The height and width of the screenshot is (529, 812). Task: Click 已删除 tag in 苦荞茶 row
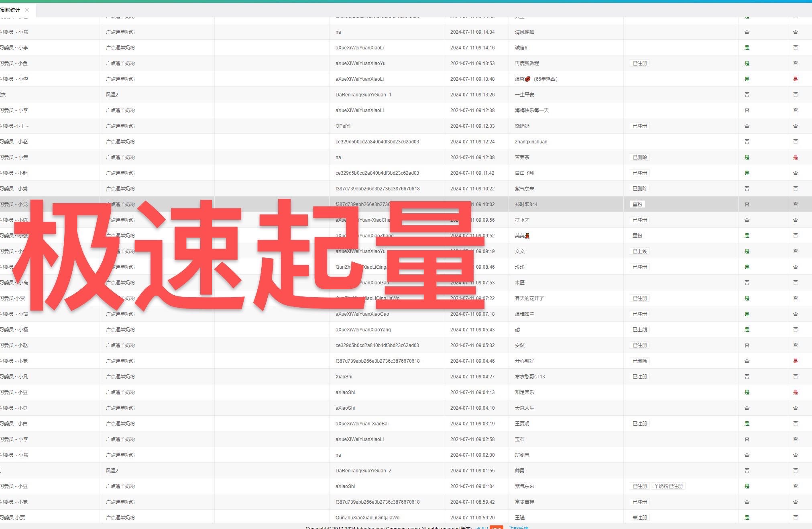point(639,157)
